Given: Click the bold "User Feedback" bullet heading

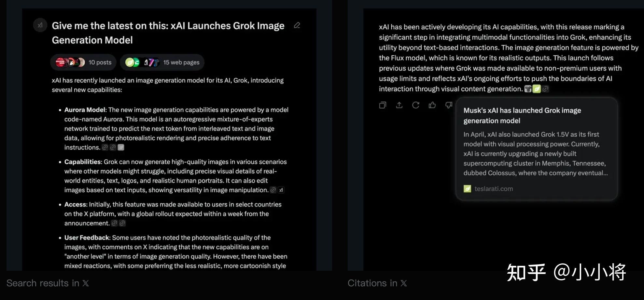Looking at the screenshot, I should pos(87,238).
